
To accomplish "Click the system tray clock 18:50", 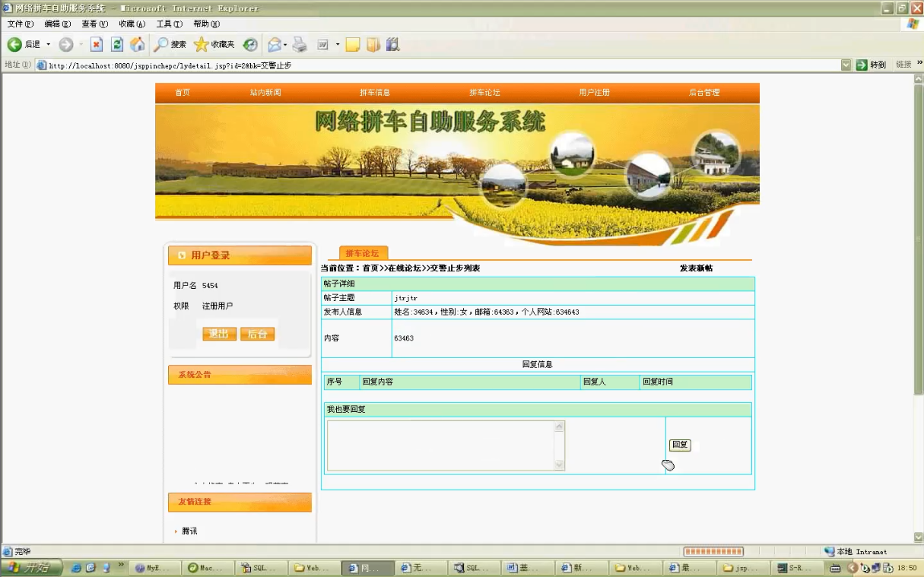I will tap(907, 568).
